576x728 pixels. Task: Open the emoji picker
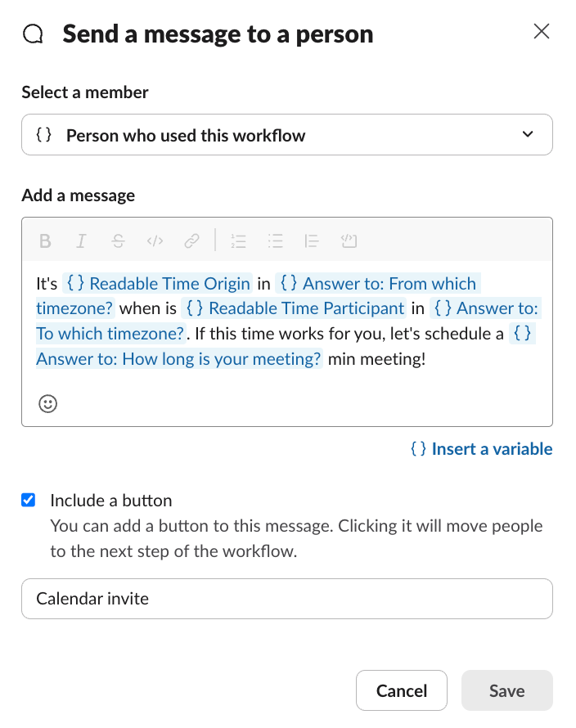click(48, 403)
